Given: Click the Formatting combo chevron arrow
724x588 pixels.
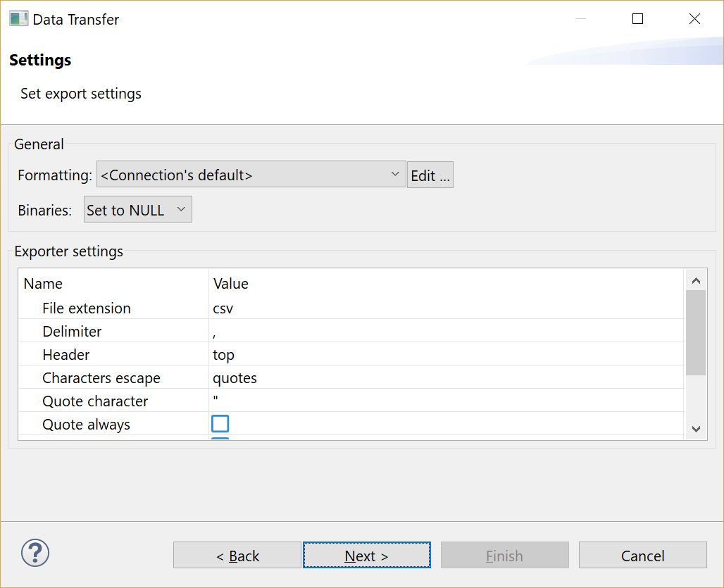Looking at the screenshot, I should 394,175.
